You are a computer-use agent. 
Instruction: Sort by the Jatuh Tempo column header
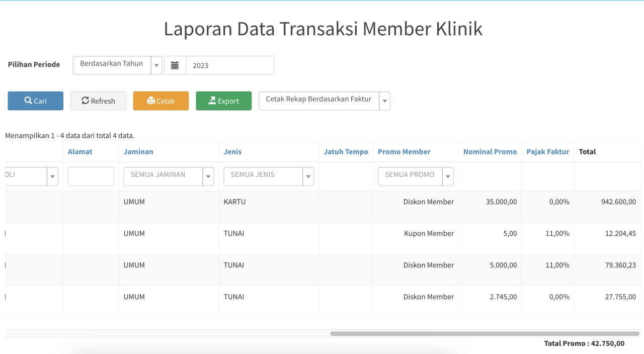pos(346,151)
